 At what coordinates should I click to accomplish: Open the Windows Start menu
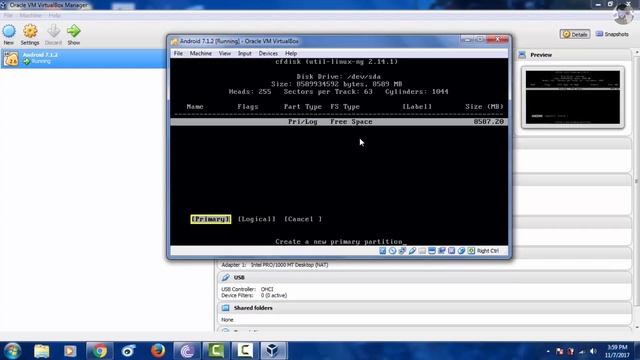(x=12, y=351)
